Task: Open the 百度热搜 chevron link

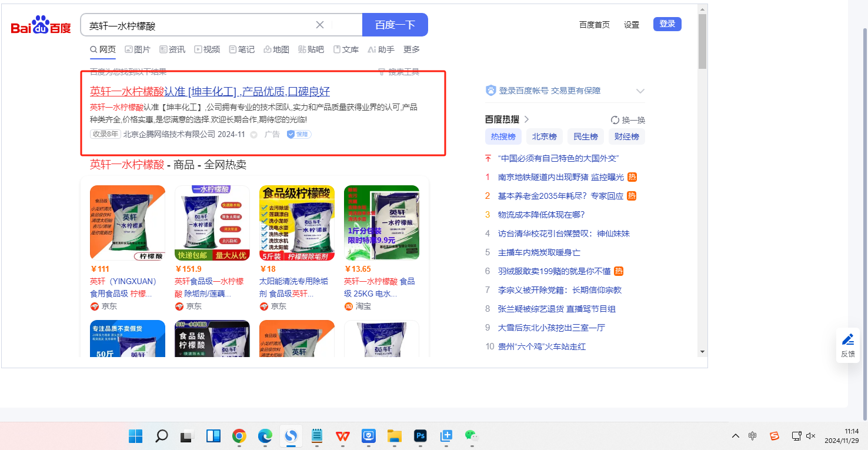Action: point(526,119)
